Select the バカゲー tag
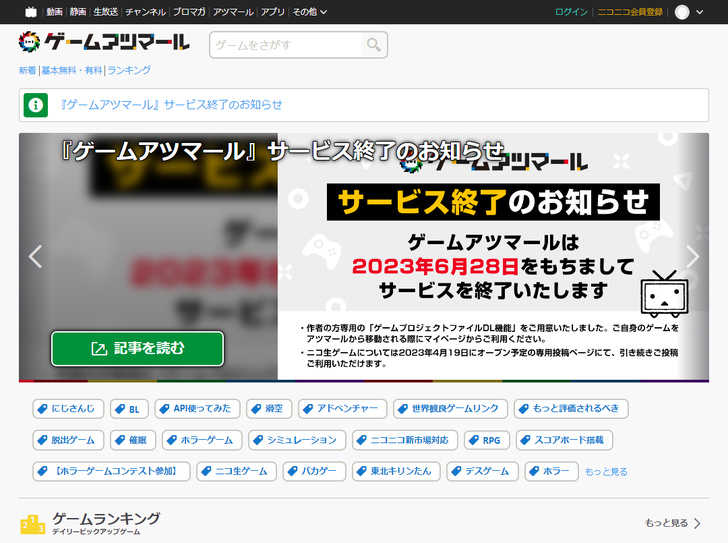Viewport: 728px width, 543px height. pyautogui.click(x=314, y=472)
